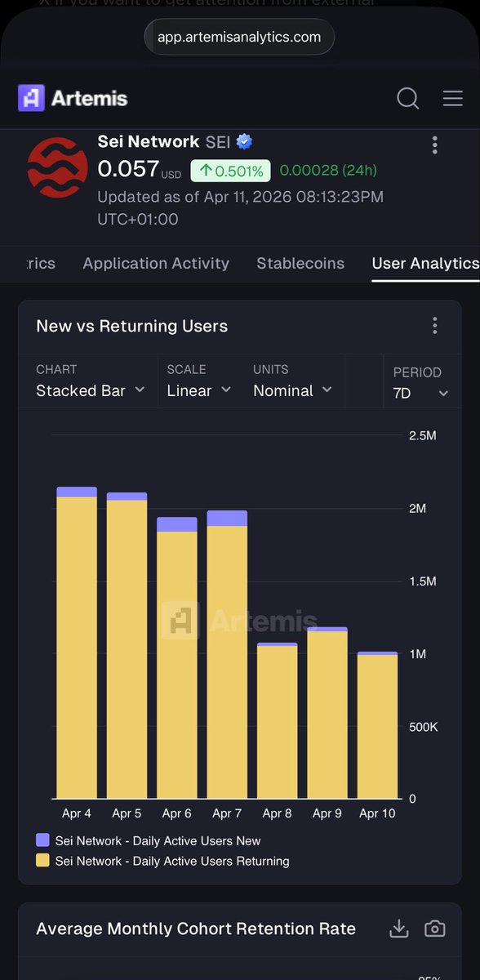Select the Apr 10 bar
Viewport: 480px width, 980px height.
(x=378, y=725)
